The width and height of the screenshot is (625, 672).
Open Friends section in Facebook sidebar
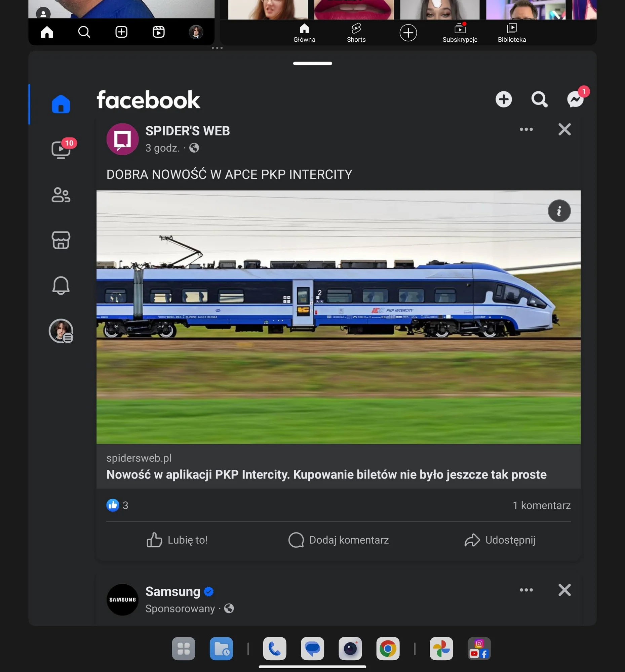61,195
